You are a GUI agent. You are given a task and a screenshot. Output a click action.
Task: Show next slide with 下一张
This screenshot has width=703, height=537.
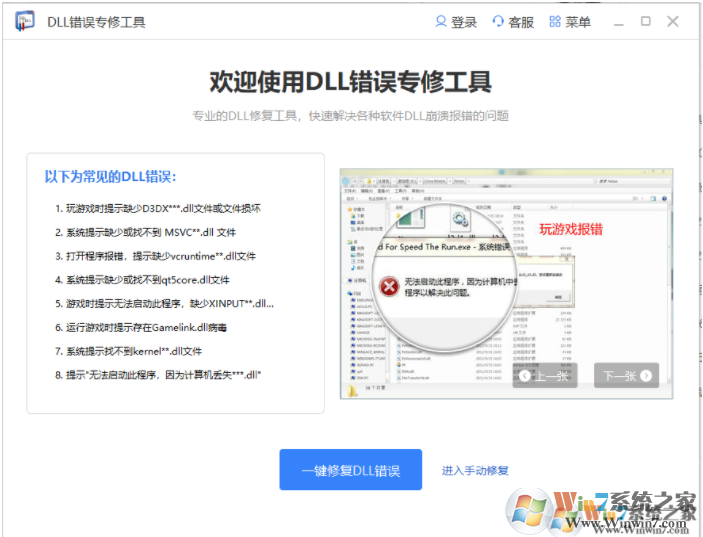tap(626, 376)
